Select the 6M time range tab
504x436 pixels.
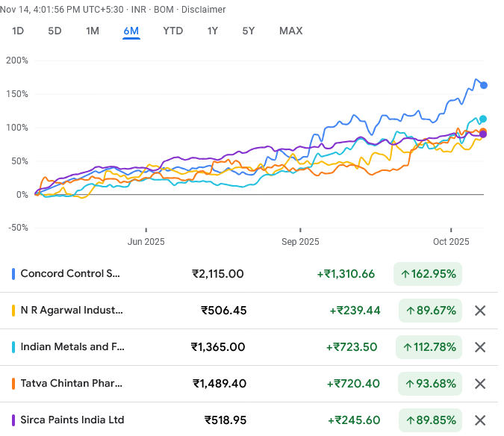131,31
